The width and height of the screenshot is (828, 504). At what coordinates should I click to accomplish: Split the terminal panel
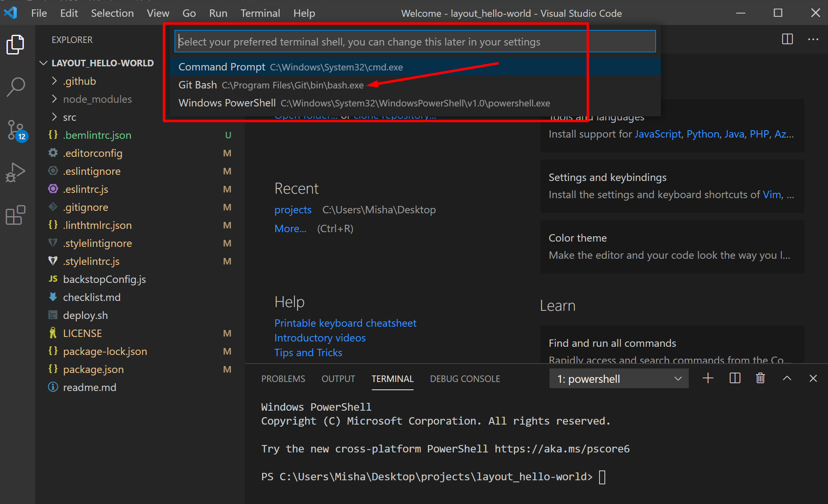(735, 378)
